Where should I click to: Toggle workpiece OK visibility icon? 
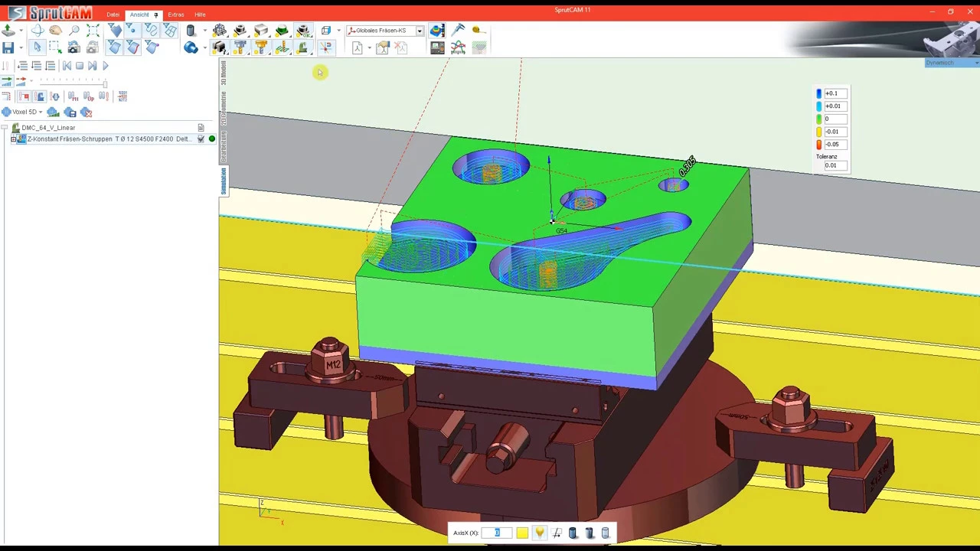pos(303,30)
